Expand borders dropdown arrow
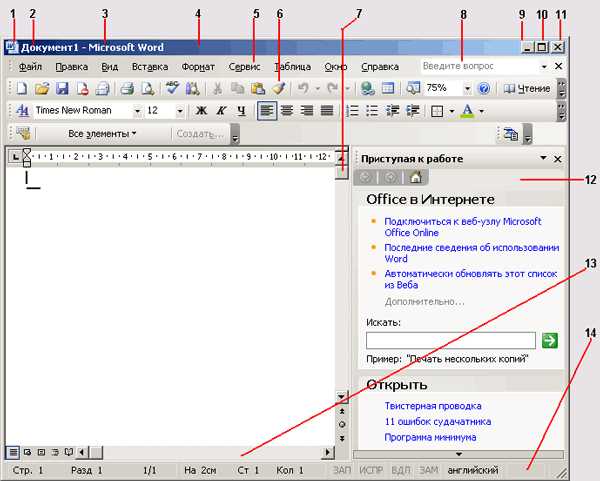 (452, 111)
